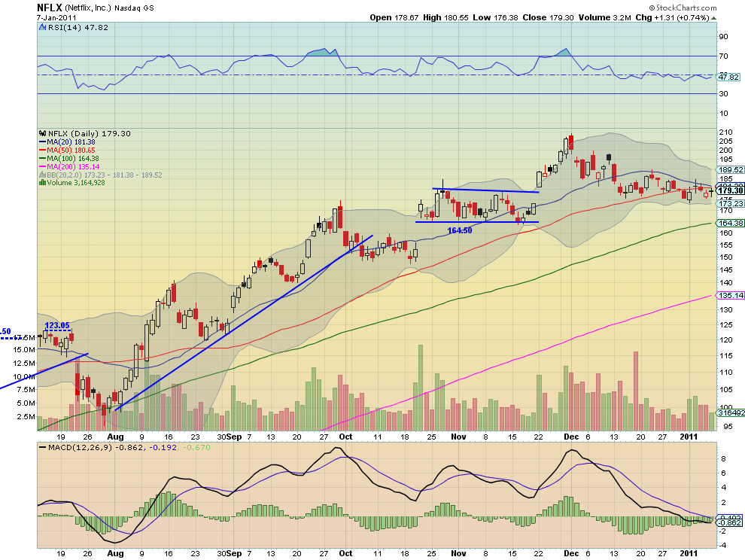Click the 'Dec' label on price chart axis
745x560 pixels.
click(x=571, y=437)
